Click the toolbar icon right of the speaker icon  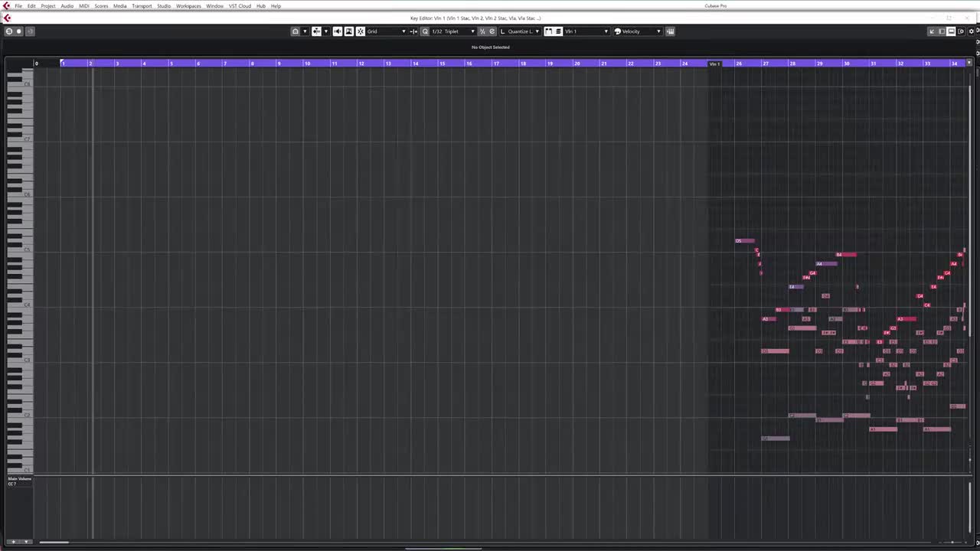click(349, 31)
